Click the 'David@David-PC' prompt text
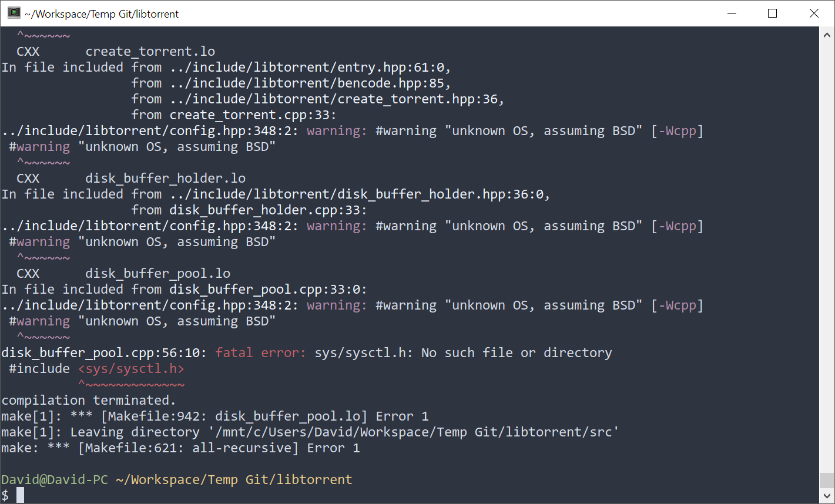The image size is (835, 504). click(54, 479)
